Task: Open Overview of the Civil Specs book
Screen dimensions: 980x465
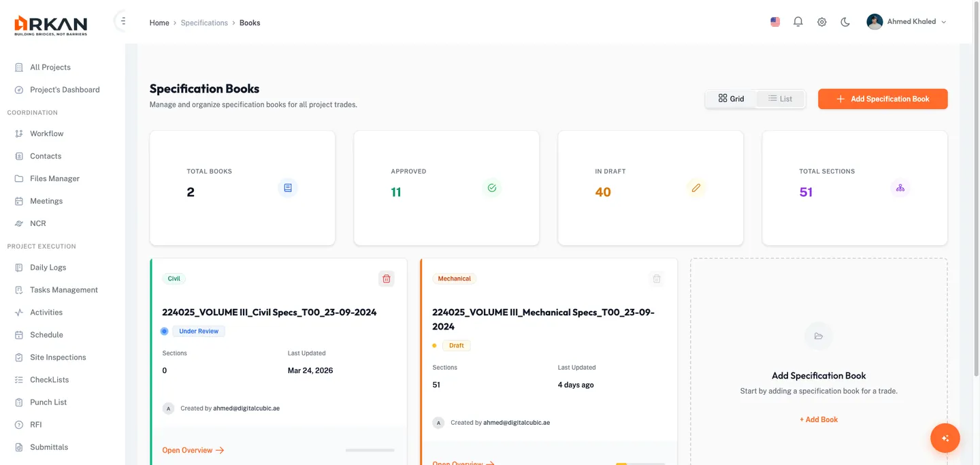Action: point(193,450)
